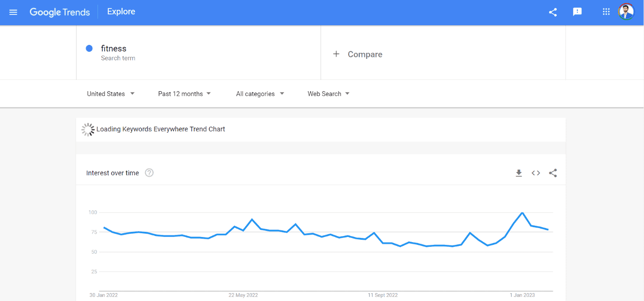Image resolution: width=644 pixels, height=301 pixels.
Task: Open the Google apps grid
Action: click(x=606, y=12)
